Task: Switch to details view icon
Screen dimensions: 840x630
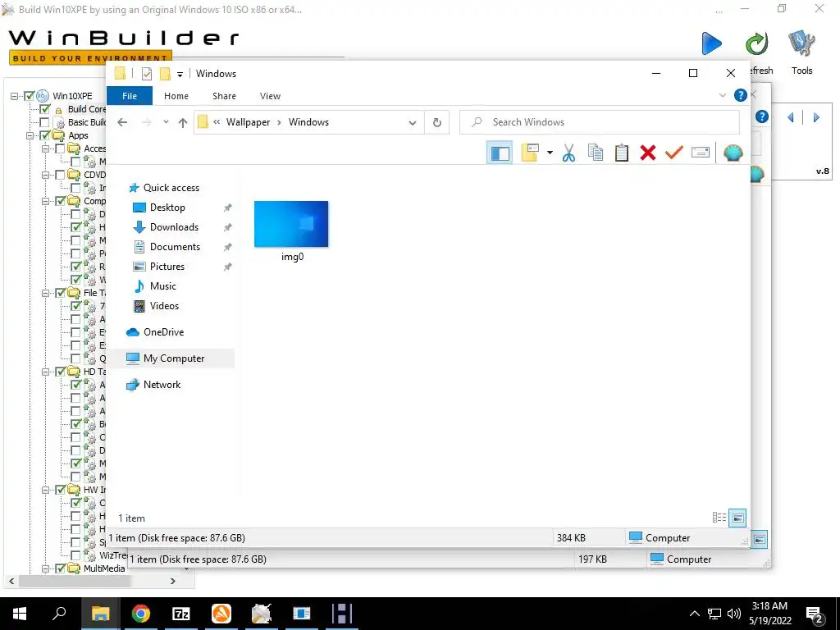Action: 719,518
